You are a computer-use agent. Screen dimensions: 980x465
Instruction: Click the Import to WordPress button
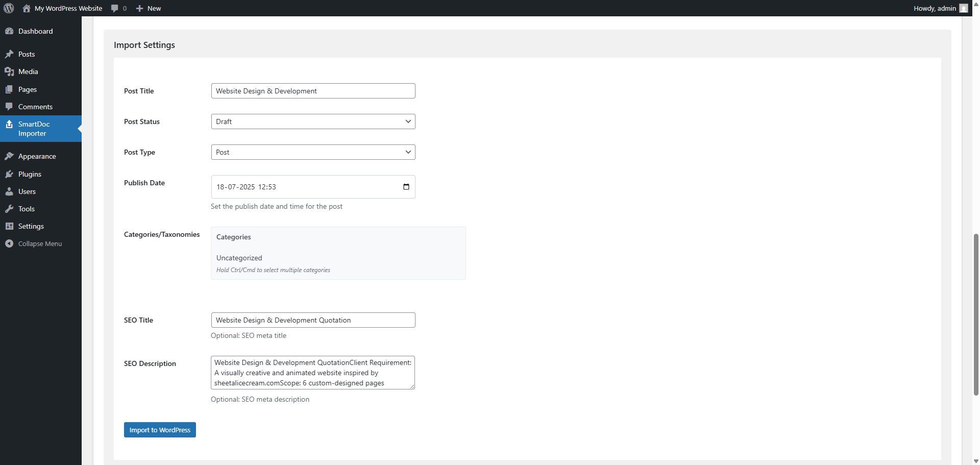[160, 430]
